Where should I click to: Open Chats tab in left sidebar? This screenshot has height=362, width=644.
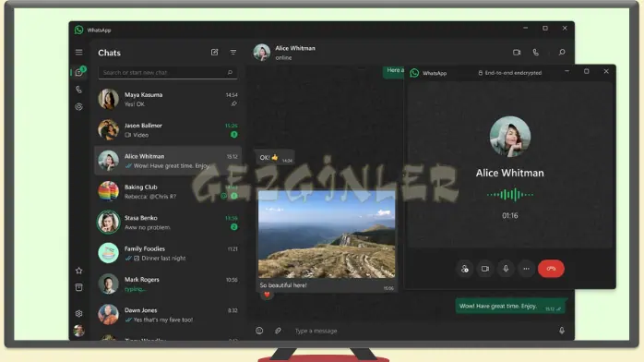tap(78, 72)
